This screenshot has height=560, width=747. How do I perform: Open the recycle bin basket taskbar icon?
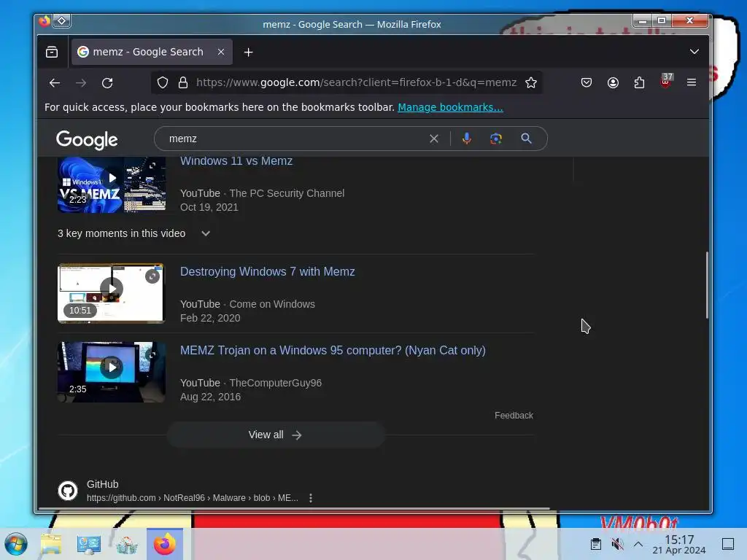tap(127, 544)
